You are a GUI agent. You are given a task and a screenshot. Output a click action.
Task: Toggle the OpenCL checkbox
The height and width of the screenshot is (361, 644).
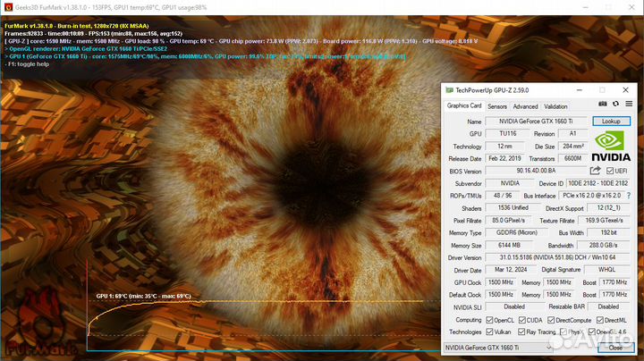click(x=492, y=319)
